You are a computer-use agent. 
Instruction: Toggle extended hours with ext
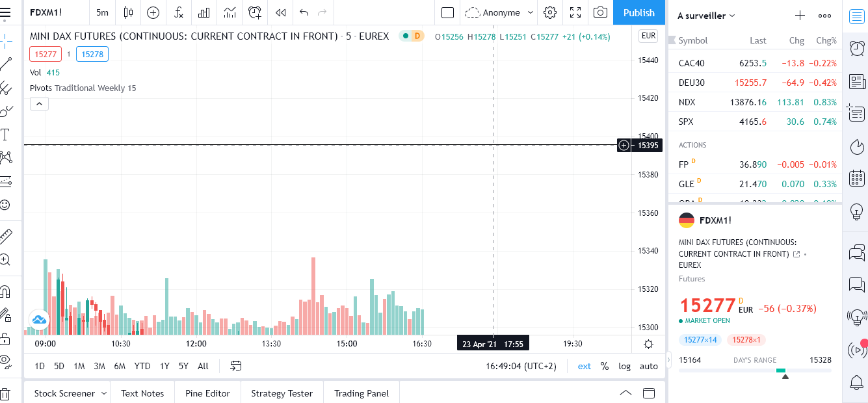click(x=585, y=366)
